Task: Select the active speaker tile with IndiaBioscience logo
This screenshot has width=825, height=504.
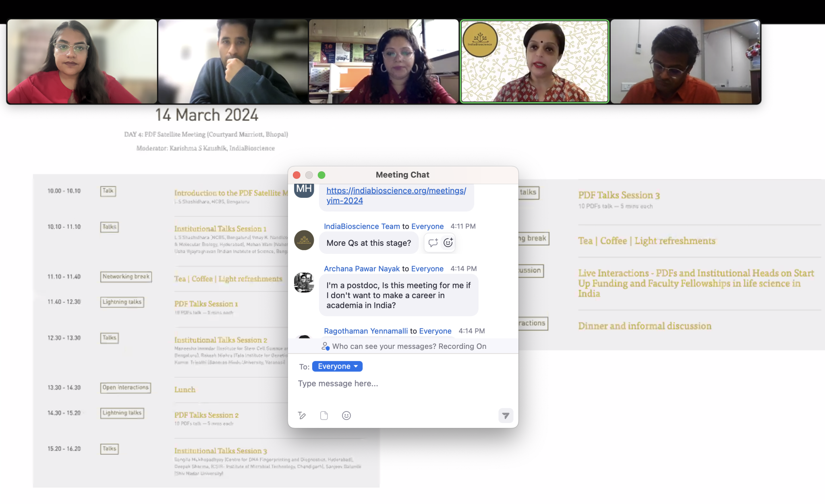Action: tap(534, 61)
